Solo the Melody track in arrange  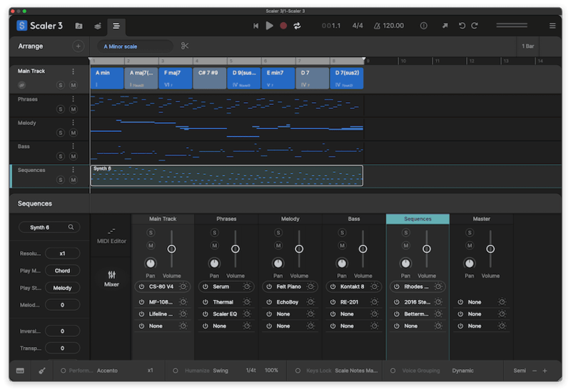61,133
